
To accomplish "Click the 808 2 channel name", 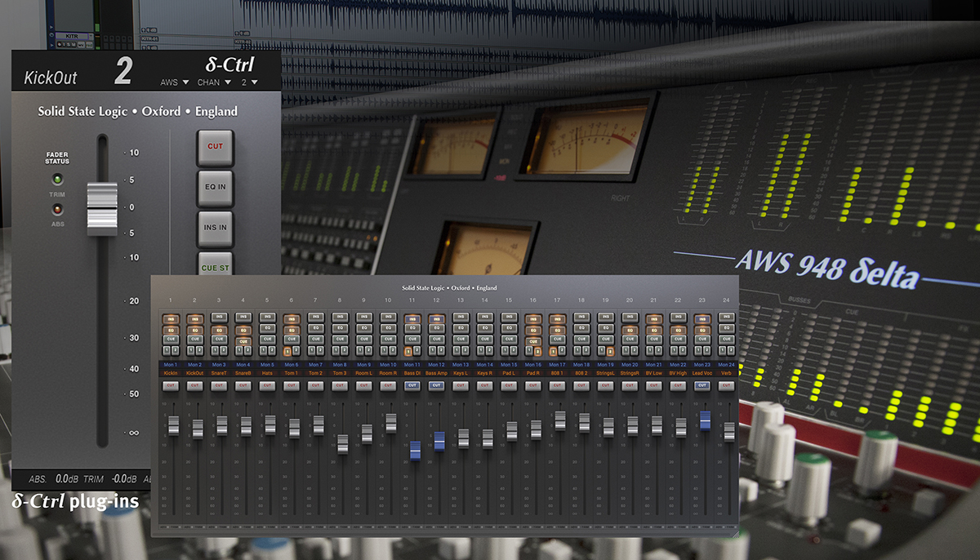I will coord(581,373).
